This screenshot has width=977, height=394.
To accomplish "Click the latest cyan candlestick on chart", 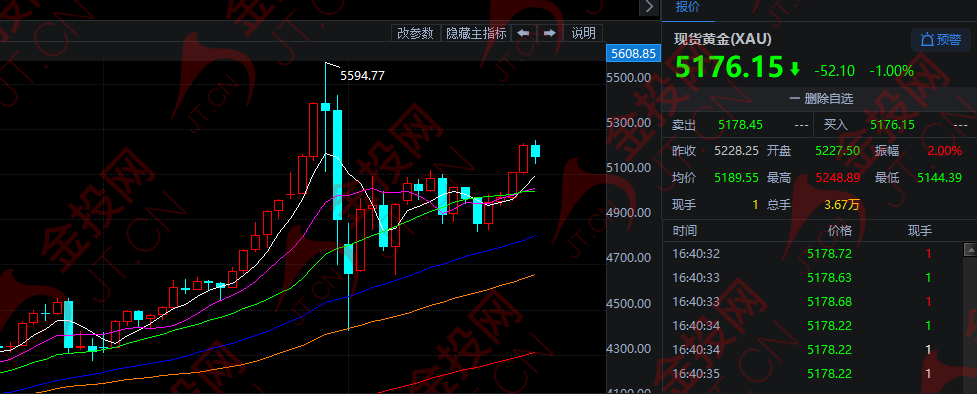I will 535,151.
